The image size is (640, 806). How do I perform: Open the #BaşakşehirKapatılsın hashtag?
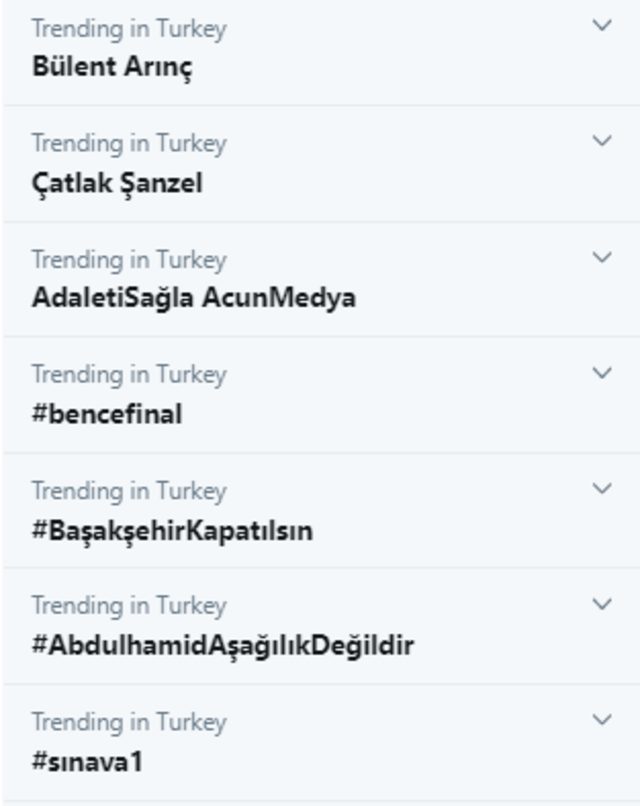[172, 530]
